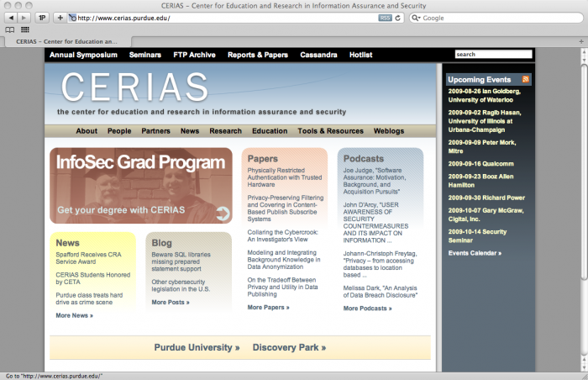Open the About section

pos(87,131)
